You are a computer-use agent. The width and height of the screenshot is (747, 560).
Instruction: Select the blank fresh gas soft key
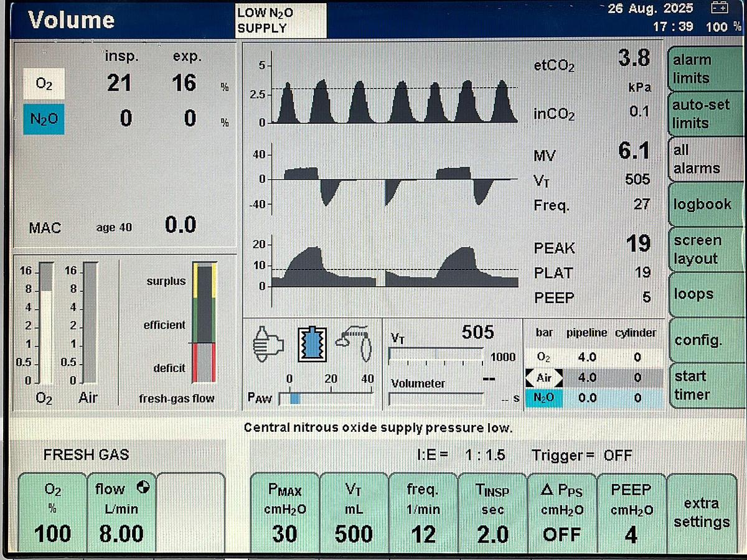coord(190,512)
